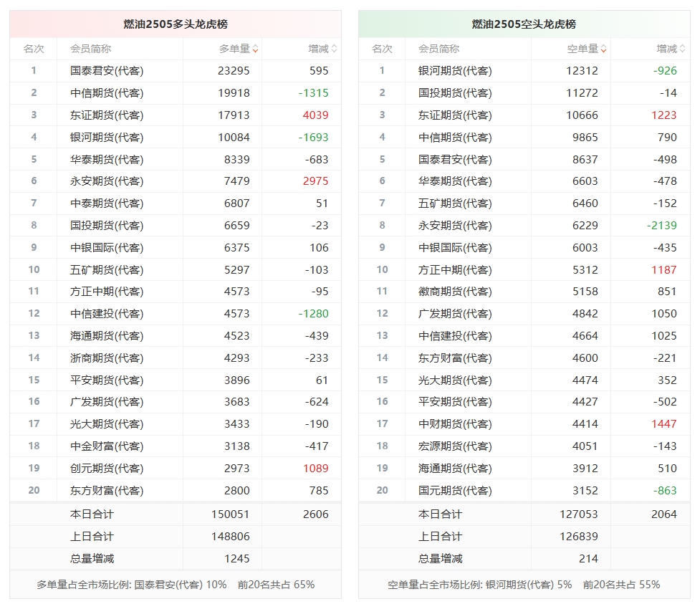Click the -2139 增减 value for 永安期货 空头
The image size is (700, 604).
(x=661, y=226)
